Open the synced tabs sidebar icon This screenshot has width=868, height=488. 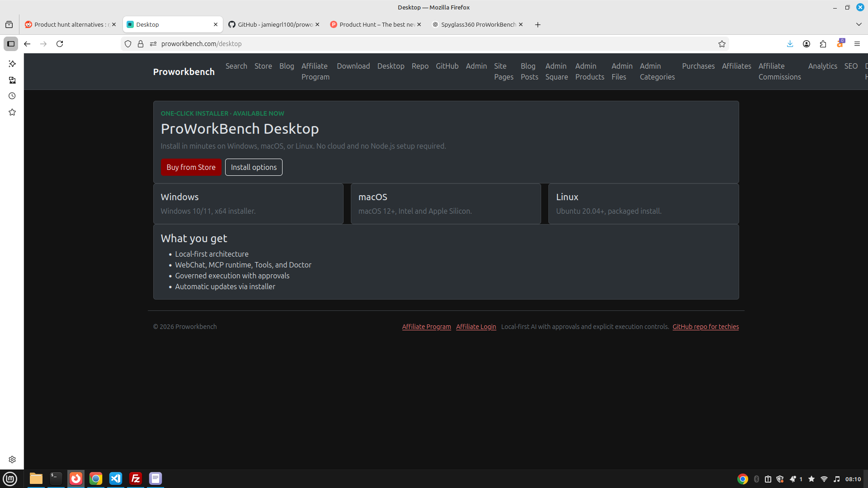tap(12, 80)
